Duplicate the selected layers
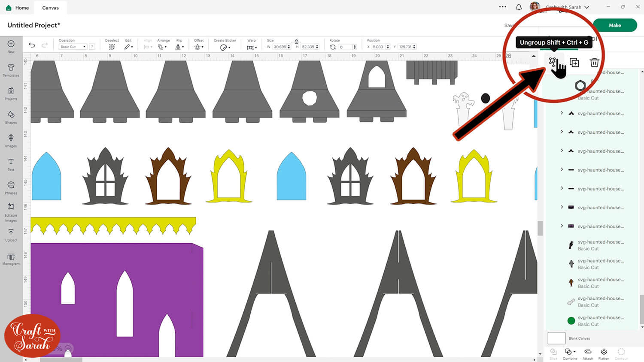 (574, 63)
